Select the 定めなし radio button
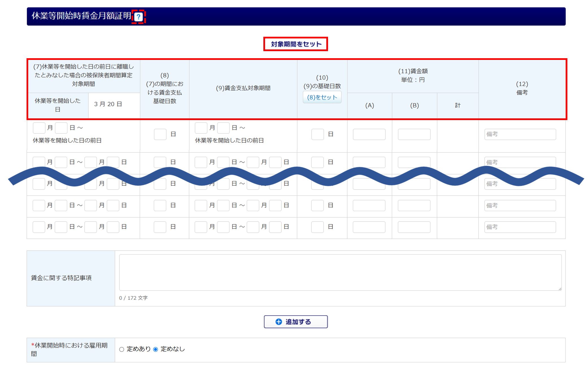Image resolution: width=588 pixels, height=371 pixels. tap(156, 349)
